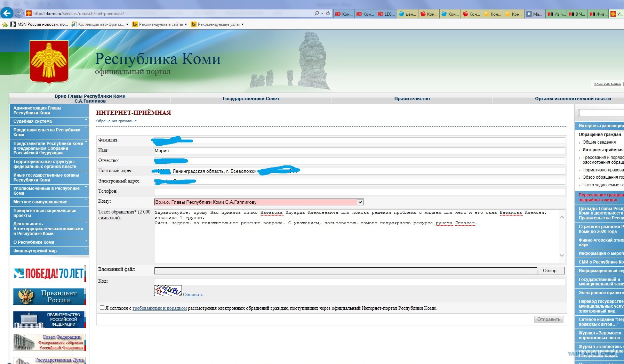
Task: Switch to the цен... browser tab
Action: click(x=408, y=14)
